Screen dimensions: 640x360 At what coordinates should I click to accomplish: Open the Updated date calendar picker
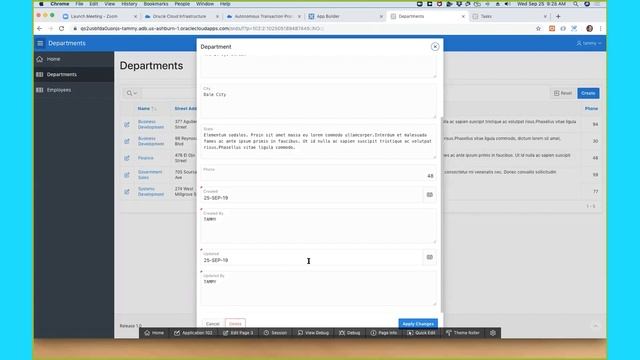429,257
